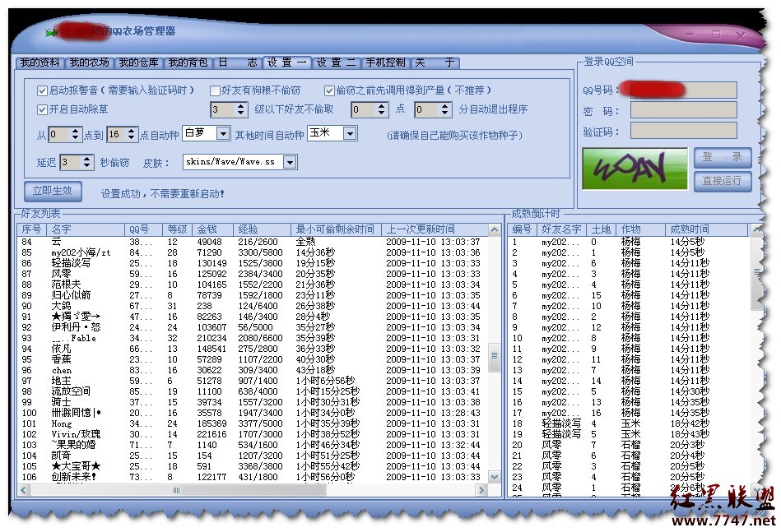Click the end hour spinner showing 16
Image resolution: width=781 pixels, height=532 pixels.
[x=122, y=134]
